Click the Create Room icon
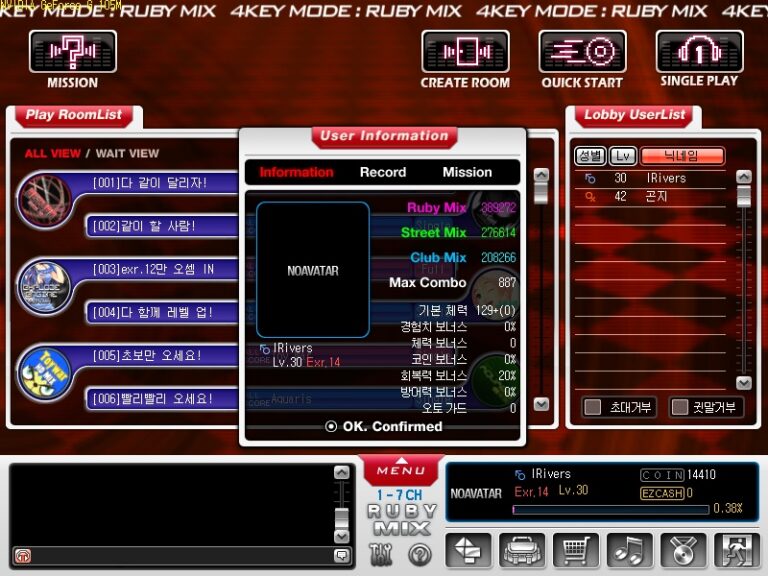The width and height of the screenshot is (768, 576). pos(465,52)
